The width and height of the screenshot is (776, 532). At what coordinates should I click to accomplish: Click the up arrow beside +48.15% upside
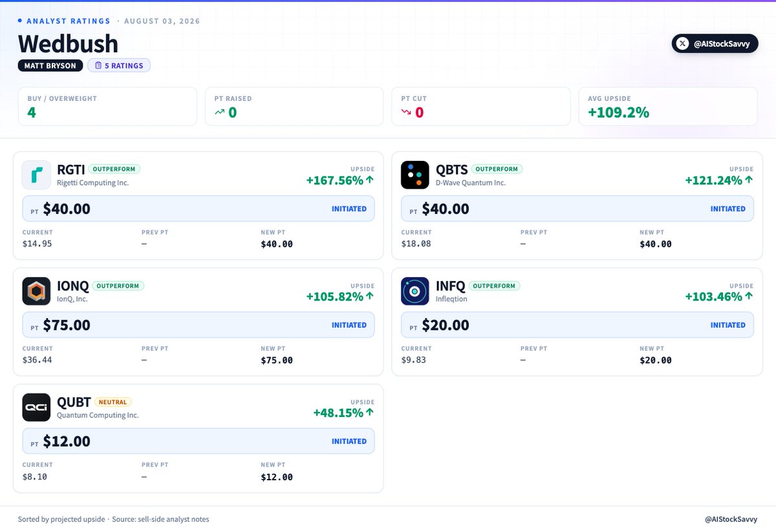click(x=370, y=412)
